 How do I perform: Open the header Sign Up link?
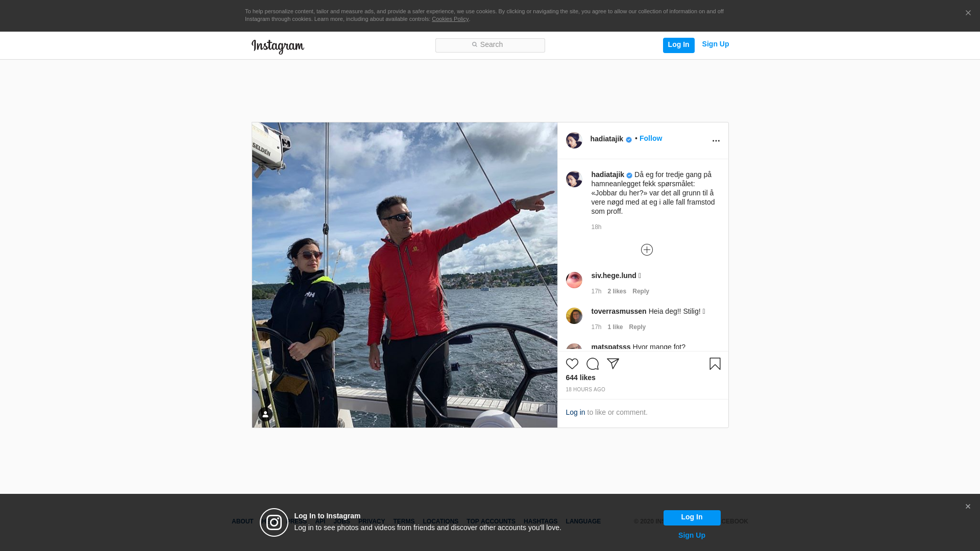(x=715, y=44)
